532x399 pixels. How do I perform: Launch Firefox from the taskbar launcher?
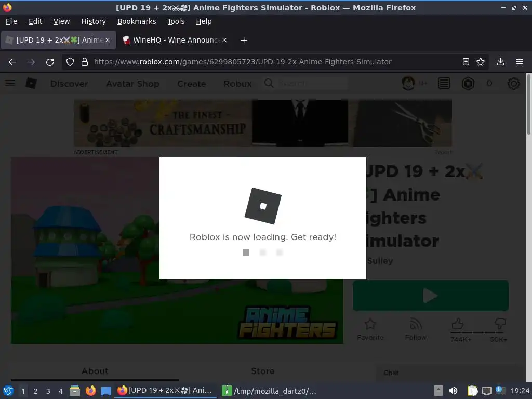pos(90,391)
